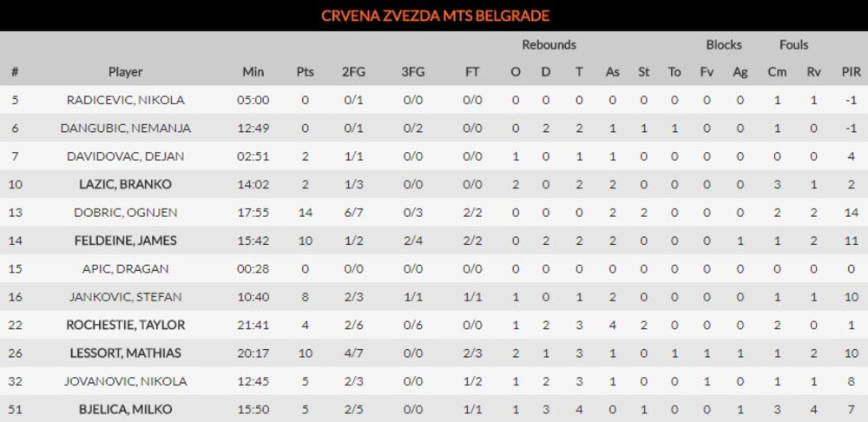Screen dimensions: 868x422
Task: Click the PIR column header
Action: tap(851, 72)
